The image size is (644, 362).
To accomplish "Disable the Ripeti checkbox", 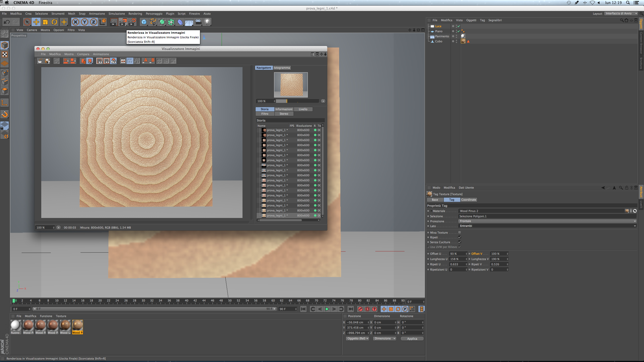I will (460, 237).
